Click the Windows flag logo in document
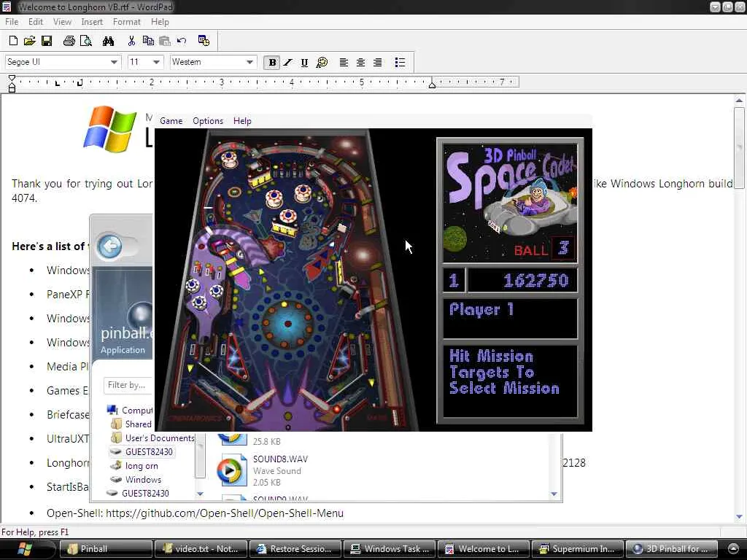The image size is (747, 560). tap(110, 129)
